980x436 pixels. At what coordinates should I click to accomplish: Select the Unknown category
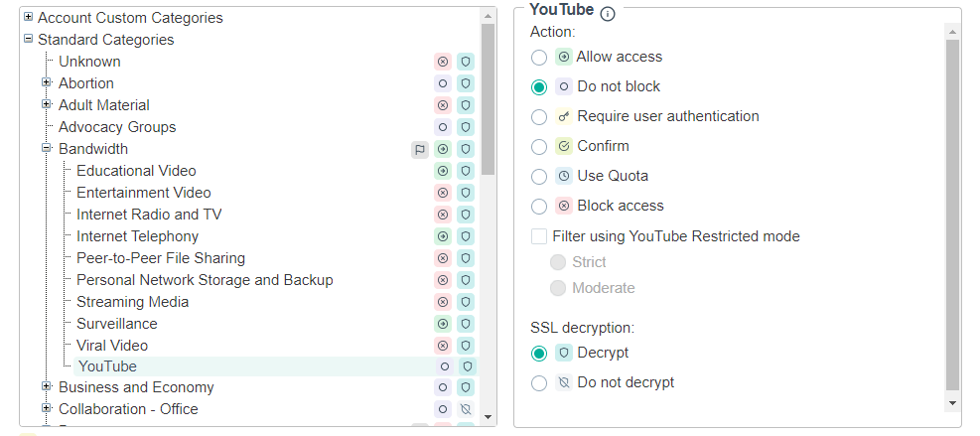89,62
